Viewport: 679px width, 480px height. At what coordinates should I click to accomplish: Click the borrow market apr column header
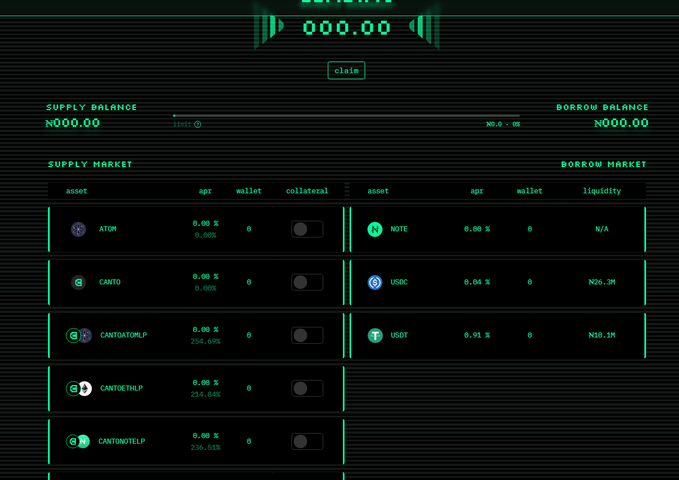pos(477,191)
